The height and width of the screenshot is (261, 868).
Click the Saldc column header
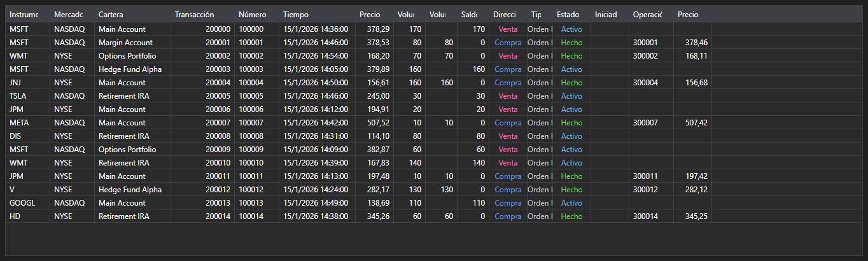coord(473,14)
